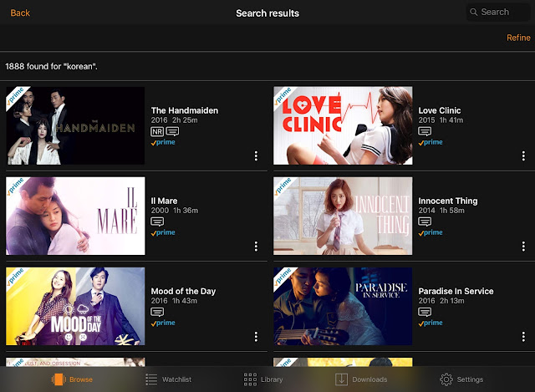Switch to the Library tab label
Screen dimensions: 535x392
272,379
